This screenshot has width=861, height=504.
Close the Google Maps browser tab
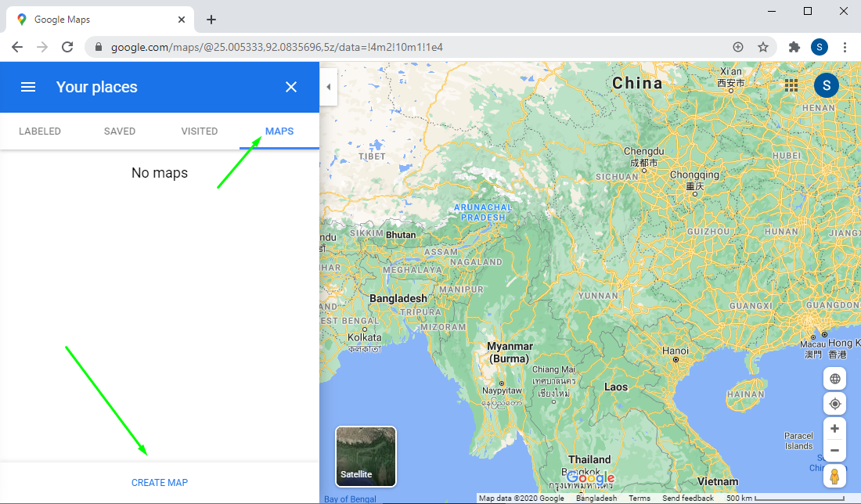182,20
